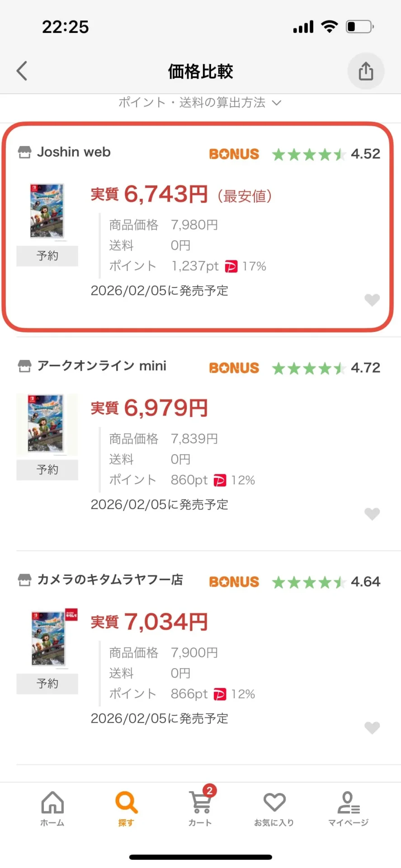Tap BONUS badge for Joshin web
The width and height of the screenshot is (401, 868).
[234, 154]
